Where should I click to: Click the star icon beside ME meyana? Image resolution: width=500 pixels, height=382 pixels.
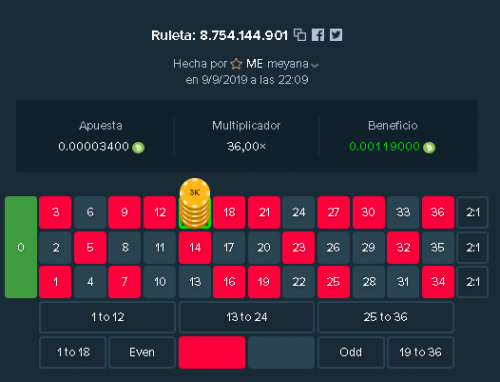pos(236,64)
